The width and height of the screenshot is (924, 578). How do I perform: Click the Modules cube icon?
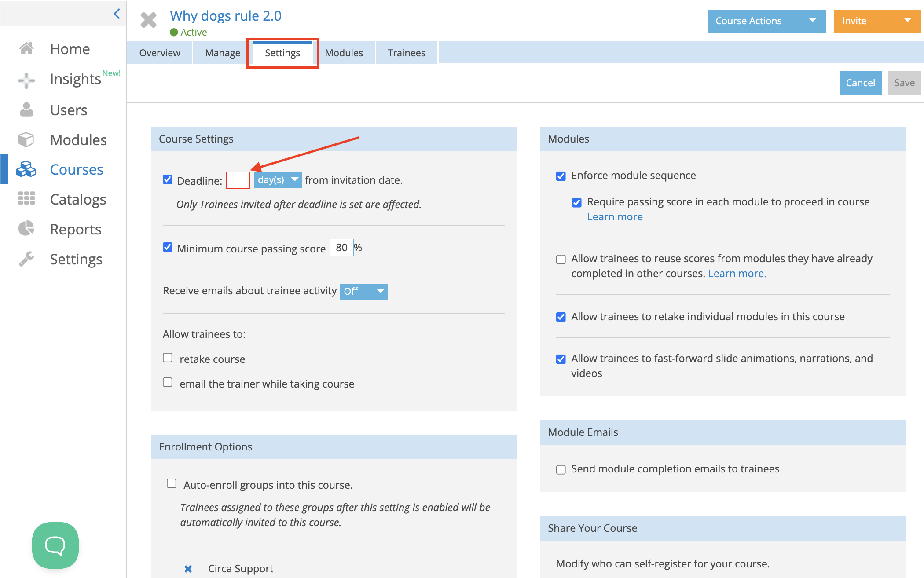(26, 140)
